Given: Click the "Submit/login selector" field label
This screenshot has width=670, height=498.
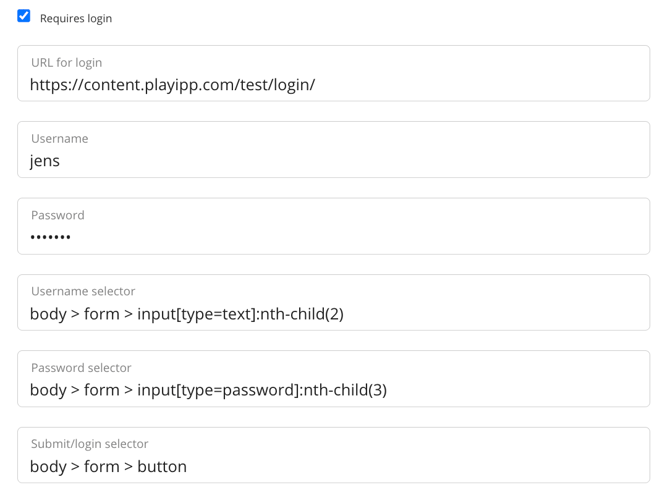Looking at the screenshot, I should (x=90, y=443).
